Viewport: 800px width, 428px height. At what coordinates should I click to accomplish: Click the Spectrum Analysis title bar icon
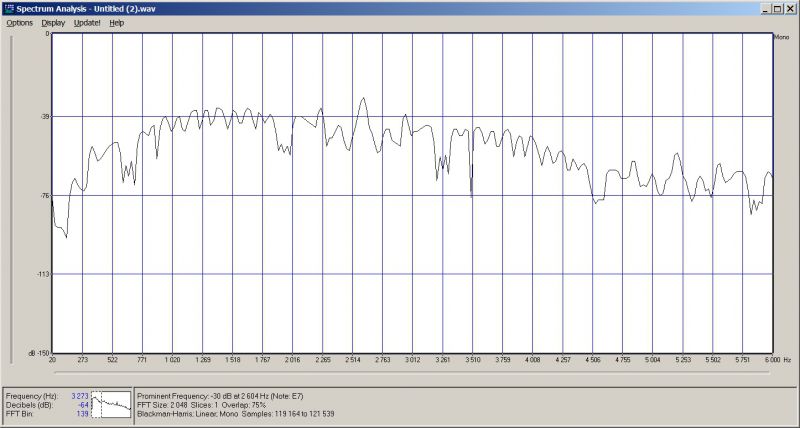9,8
